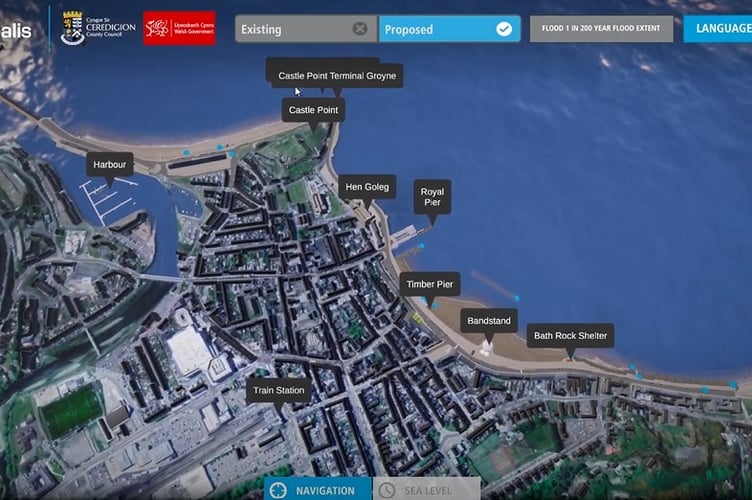Open the Bath Rock Shelter label

click(x=570, y=336)
